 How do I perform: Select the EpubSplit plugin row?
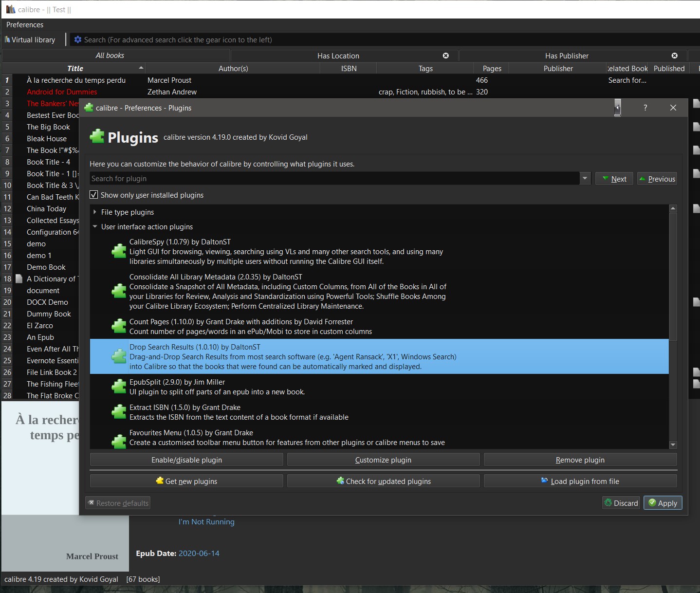[379, 387]
